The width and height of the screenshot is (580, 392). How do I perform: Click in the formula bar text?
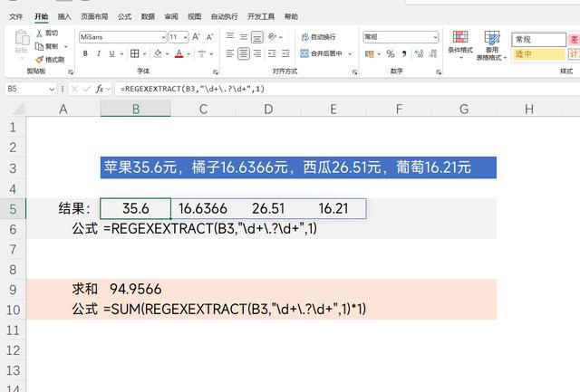pyautogui.click(x=192, y=89)
